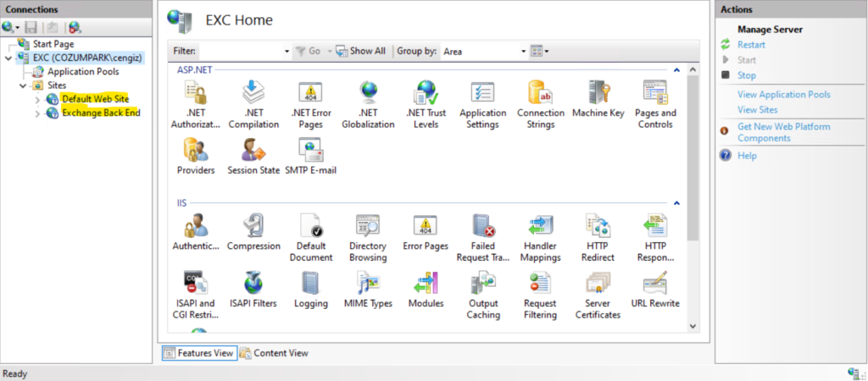Switch to Content View tab

click(x=274, y=353)
